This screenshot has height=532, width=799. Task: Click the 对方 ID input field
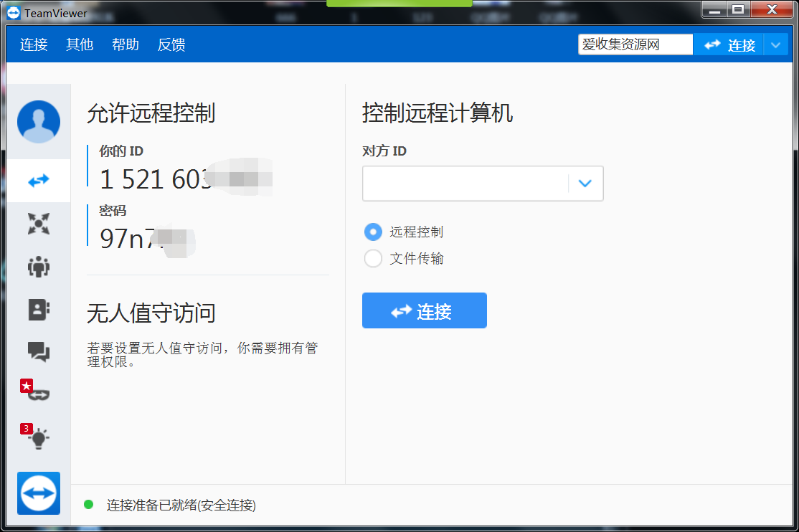click(465, 184)
